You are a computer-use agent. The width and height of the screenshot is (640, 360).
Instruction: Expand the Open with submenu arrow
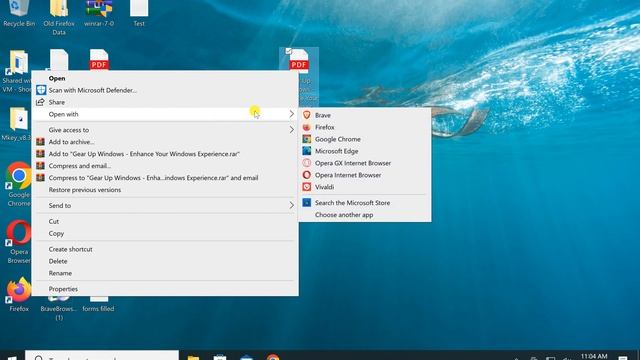(291, 114)
